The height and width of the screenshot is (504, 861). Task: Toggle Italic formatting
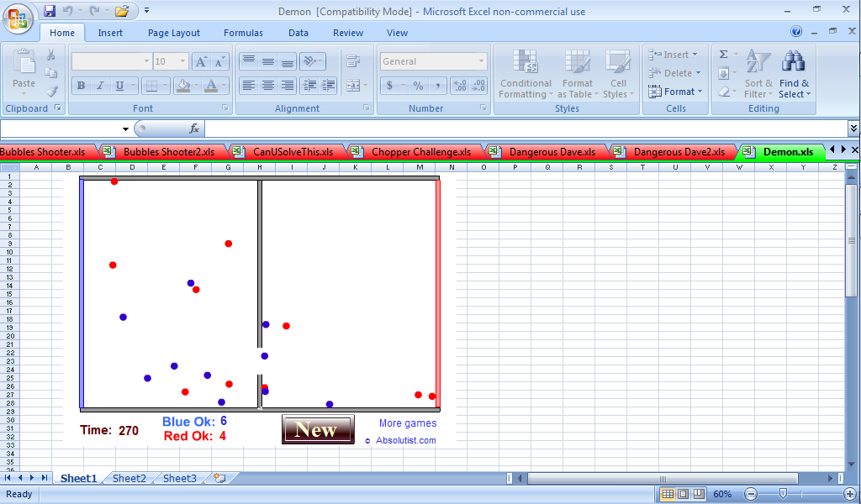point(100,86)
